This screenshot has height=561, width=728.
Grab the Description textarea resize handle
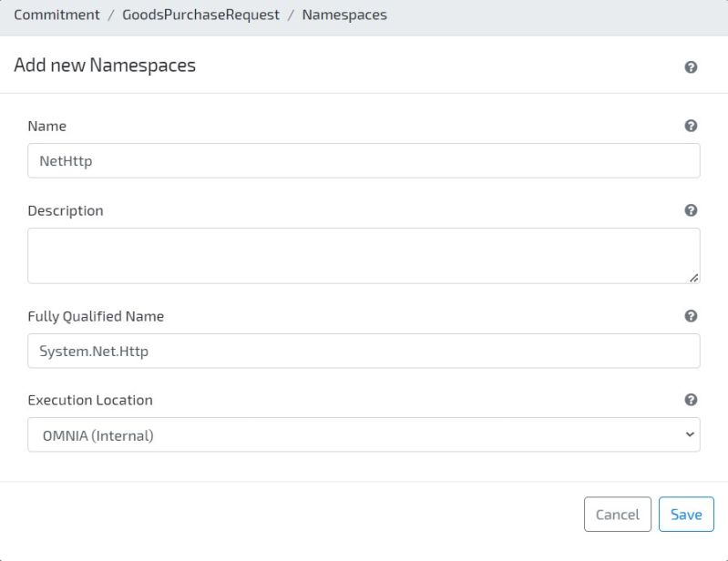[693, 278]
